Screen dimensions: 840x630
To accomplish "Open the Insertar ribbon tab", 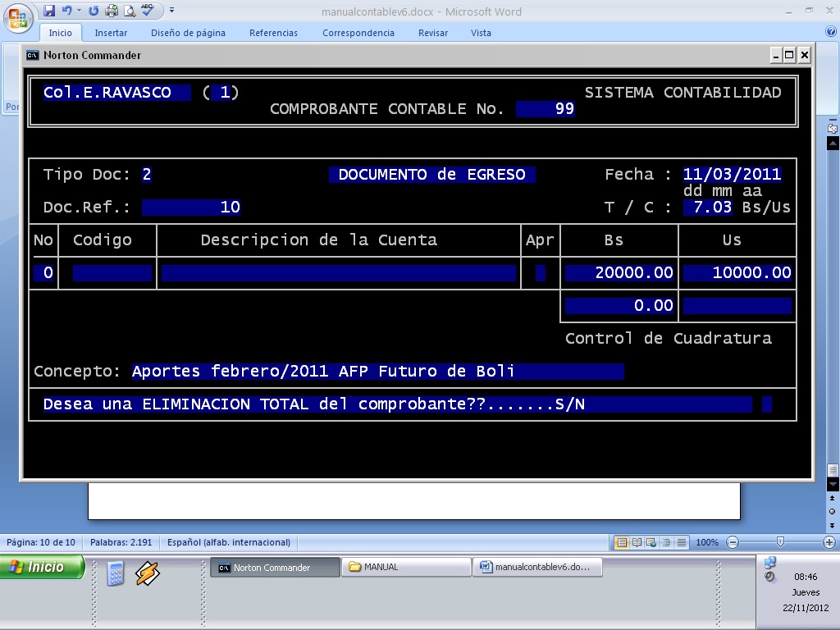I will pyautogui.click(x=111, y=33).
